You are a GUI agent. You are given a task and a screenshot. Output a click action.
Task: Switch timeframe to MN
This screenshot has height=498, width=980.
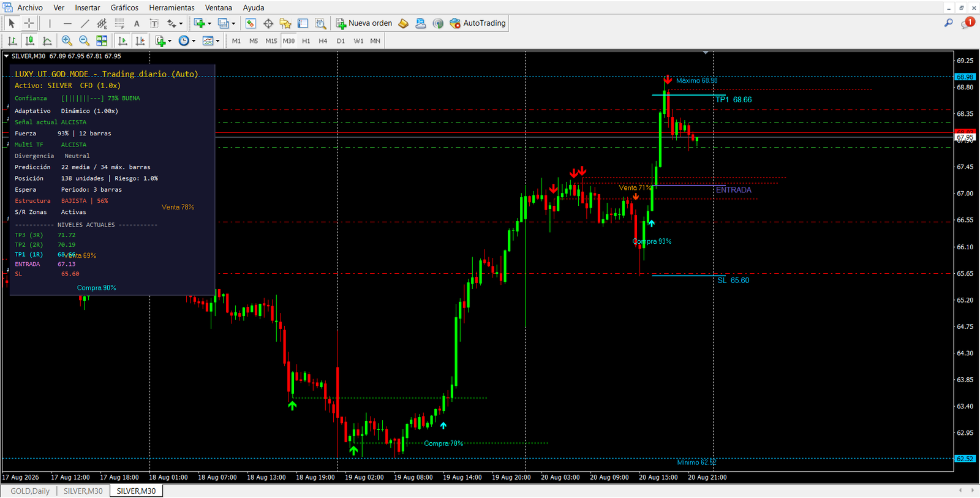click(x=375, y=41)
